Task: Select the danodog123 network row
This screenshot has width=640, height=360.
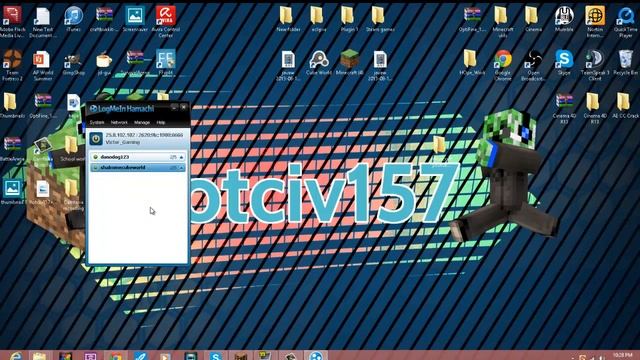Action: [138, 157]
